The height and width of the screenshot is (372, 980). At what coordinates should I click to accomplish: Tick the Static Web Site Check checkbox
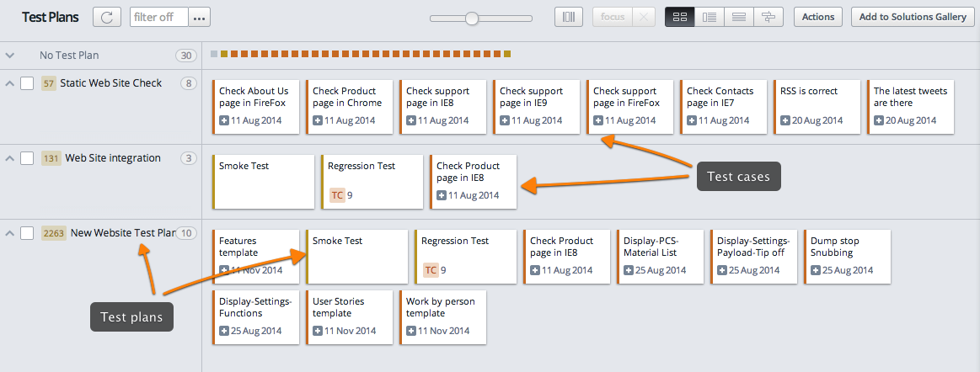point(27,83)
